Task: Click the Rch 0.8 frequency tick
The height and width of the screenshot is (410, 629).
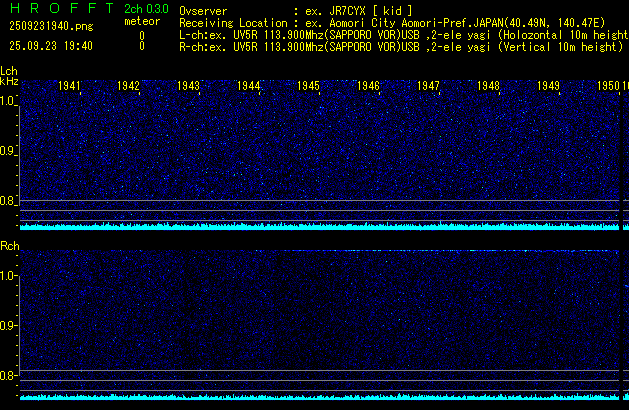Action: tap(8, 376)
